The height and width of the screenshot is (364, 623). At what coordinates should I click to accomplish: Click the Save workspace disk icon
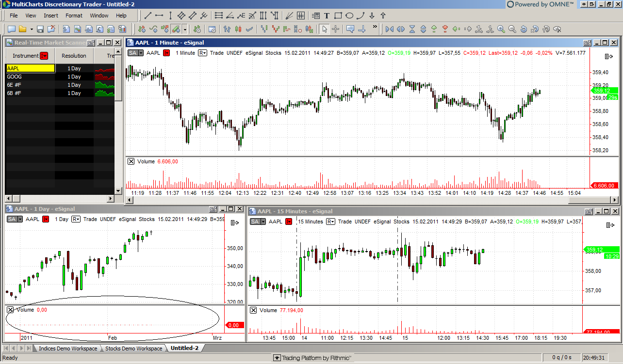coord(40,29)
